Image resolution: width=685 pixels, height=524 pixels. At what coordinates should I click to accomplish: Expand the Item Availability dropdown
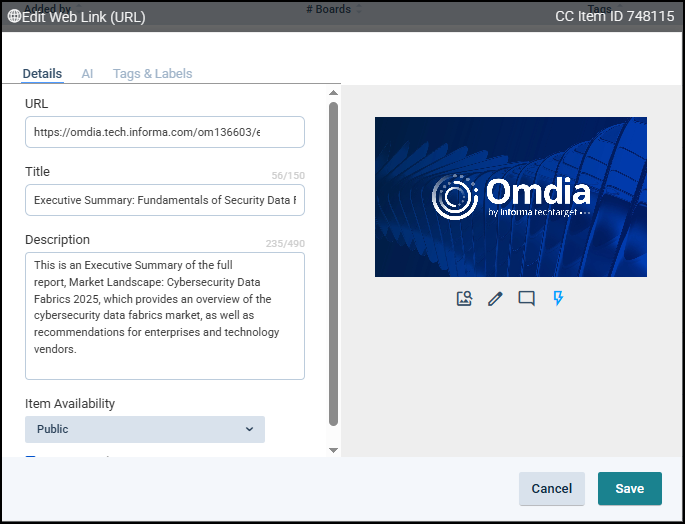click(145, 429)
